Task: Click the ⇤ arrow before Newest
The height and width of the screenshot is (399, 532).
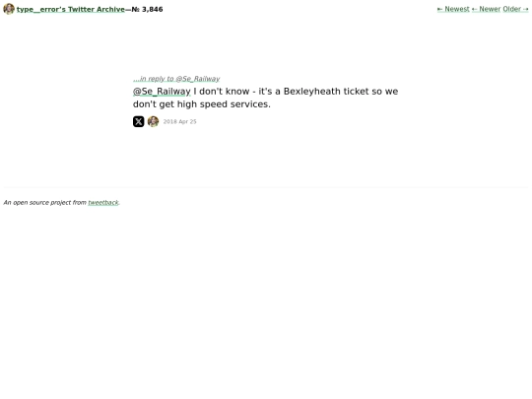Action: coord(439,9)
